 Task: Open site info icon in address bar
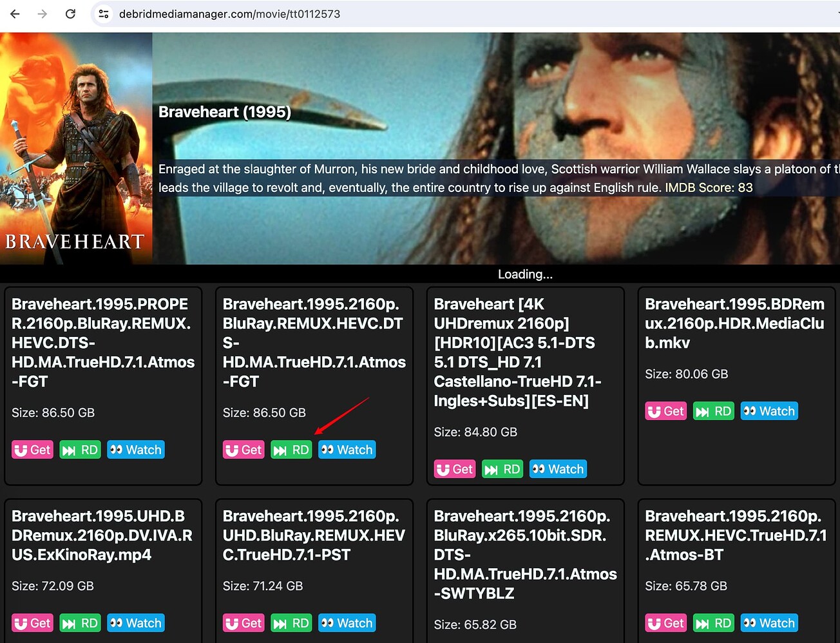coord(103,14)
